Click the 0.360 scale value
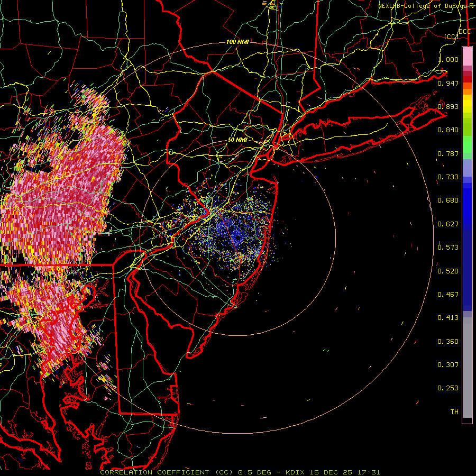This screenshot has height=476, width=476. coord(448,342)
